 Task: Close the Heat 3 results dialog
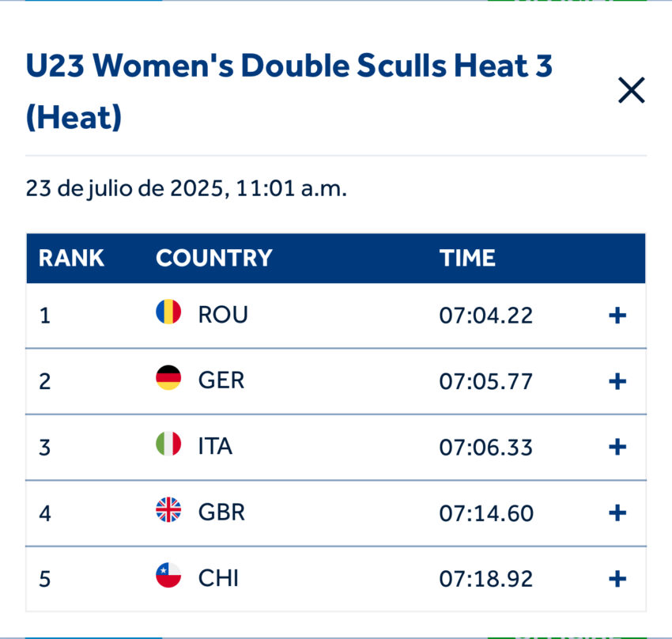[631, 91]
